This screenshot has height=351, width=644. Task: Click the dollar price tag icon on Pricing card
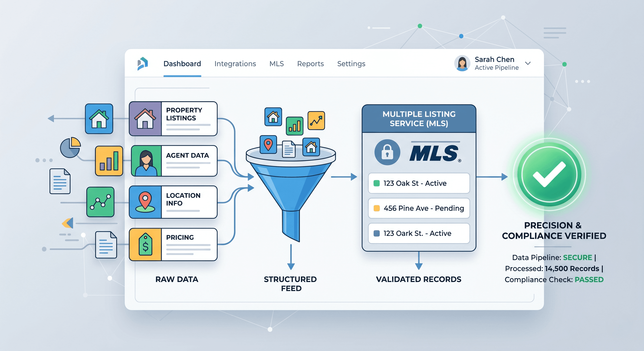(x=145, y=244)
